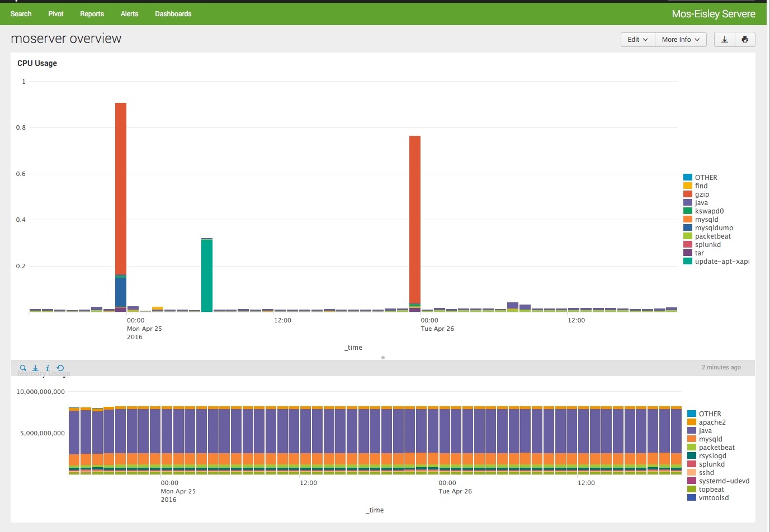Open panel search via magnifier icon
The height and width of the screenshot is (532, 770).
click(x=23, y=368)
